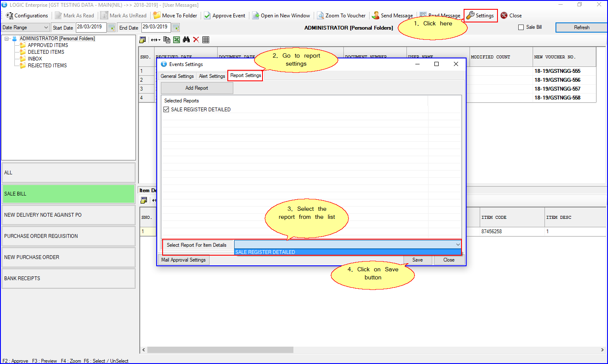Click the red X delete icon
Screen dimensions: 608x364
click(196, 40)
